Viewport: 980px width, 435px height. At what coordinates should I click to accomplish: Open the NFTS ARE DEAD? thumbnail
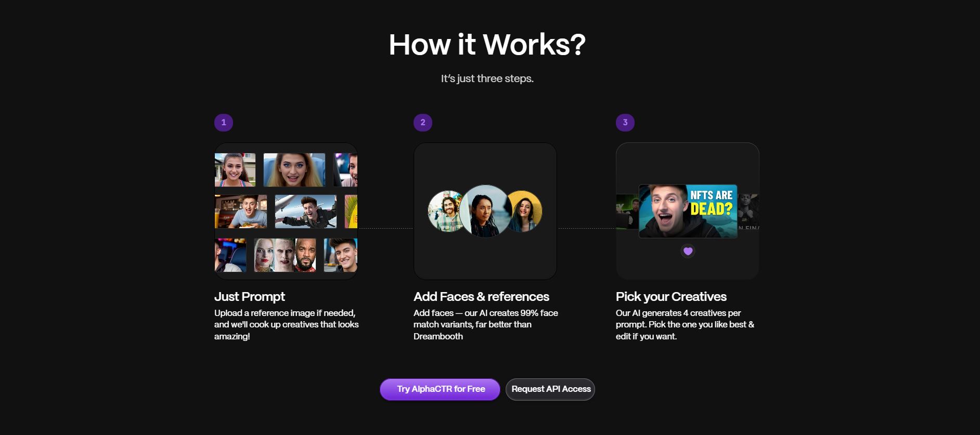tap(688, 211)
